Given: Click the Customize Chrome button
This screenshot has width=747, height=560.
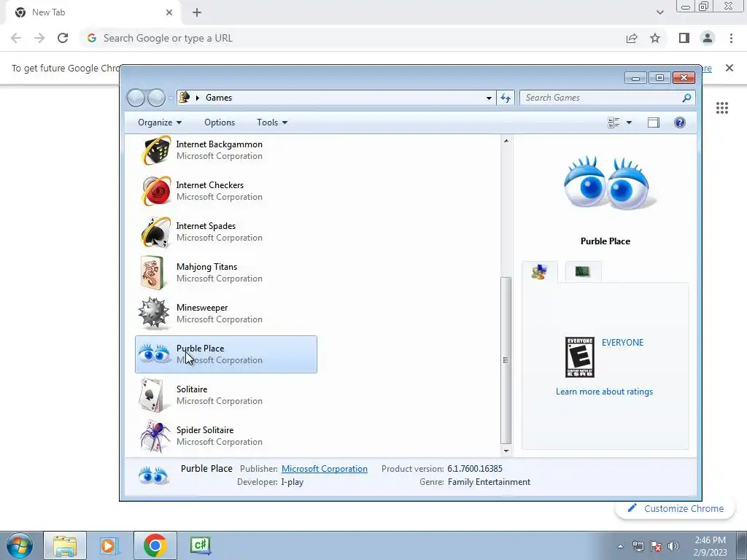Looking at the screenshot, I should [675, 508].
